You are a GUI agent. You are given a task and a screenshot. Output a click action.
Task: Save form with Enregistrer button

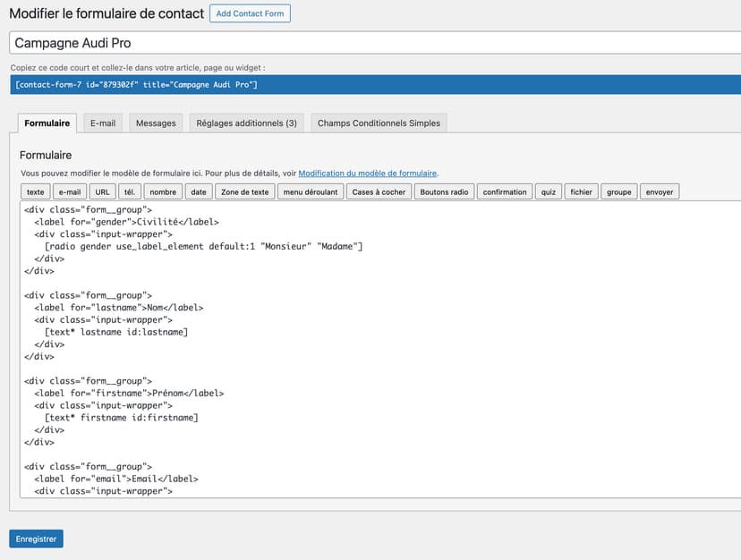36,539
